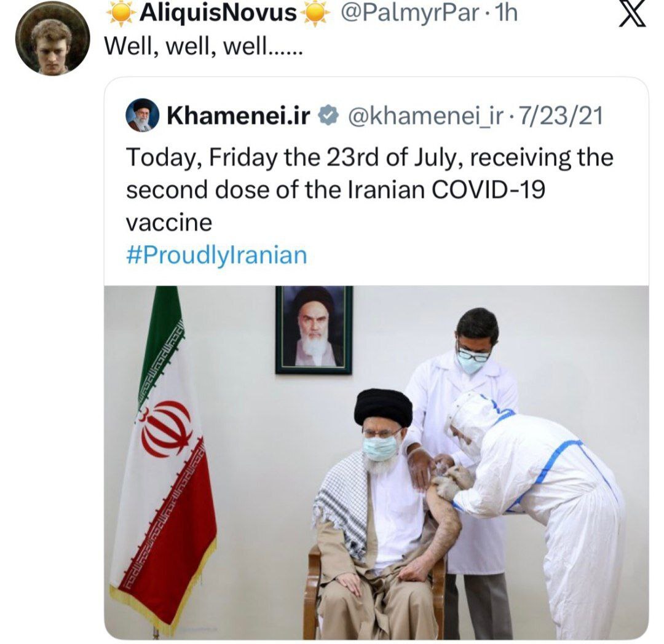Click the framed wall portrait in photo

[x=314, y=330]
